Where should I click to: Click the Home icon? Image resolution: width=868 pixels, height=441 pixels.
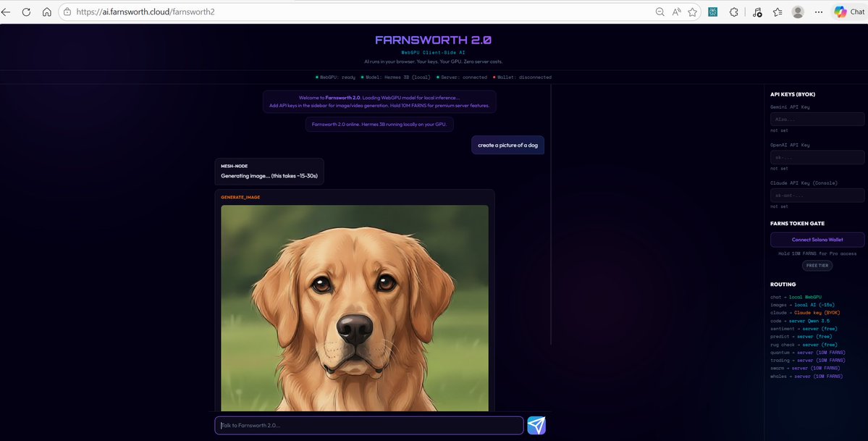coord(47,12)
